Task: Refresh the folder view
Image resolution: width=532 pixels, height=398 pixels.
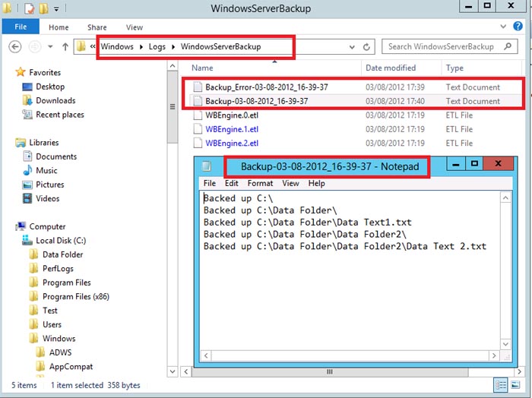Action: pos(366,47)
